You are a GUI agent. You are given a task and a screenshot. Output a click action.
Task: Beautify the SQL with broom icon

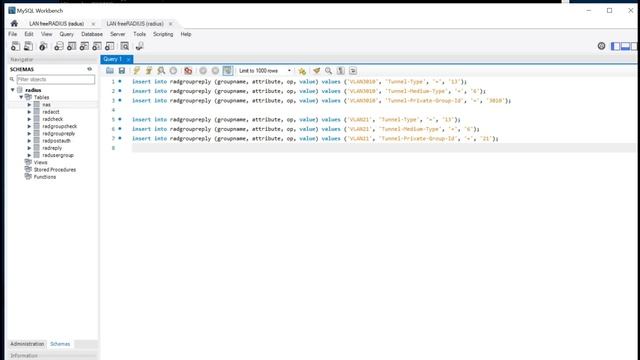point(316,71)
